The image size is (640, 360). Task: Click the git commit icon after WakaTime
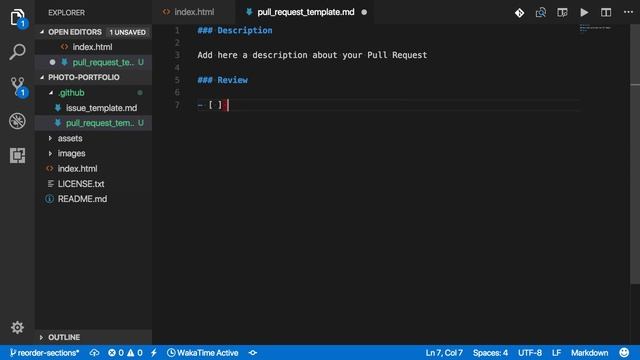[x=253, y=353]
